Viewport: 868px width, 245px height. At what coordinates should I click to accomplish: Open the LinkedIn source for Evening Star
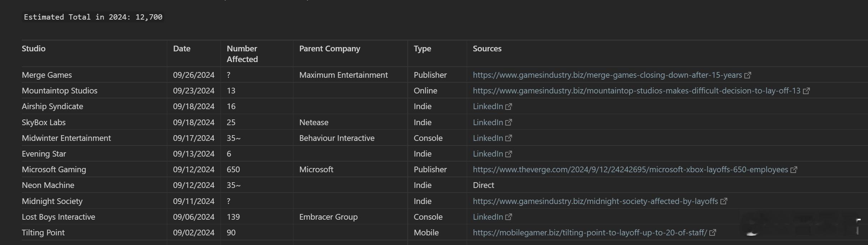click(488, 154)
